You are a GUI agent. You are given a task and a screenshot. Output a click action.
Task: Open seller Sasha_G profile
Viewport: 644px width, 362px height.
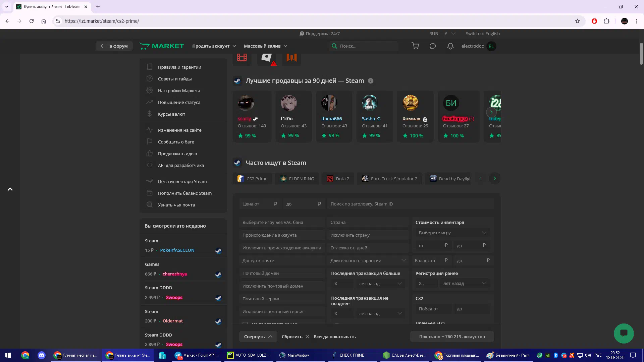tap(371, 119)
